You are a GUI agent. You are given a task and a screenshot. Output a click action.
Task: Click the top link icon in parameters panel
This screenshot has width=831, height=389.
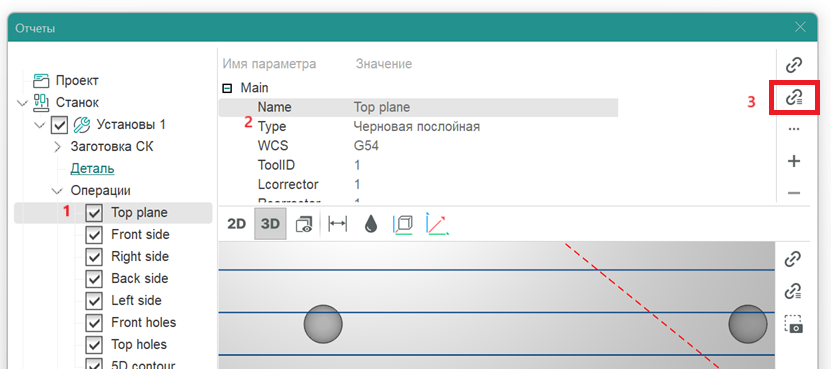click(793, 65)
